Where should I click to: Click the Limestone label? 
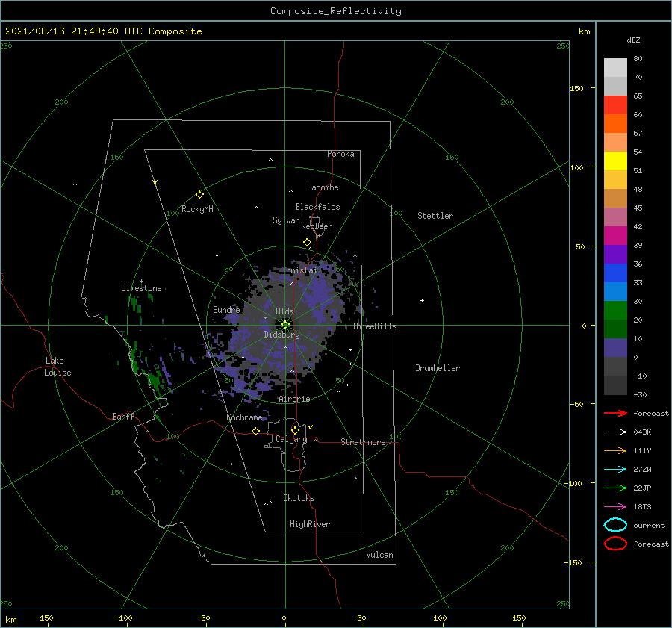click(x=141, y=288)
